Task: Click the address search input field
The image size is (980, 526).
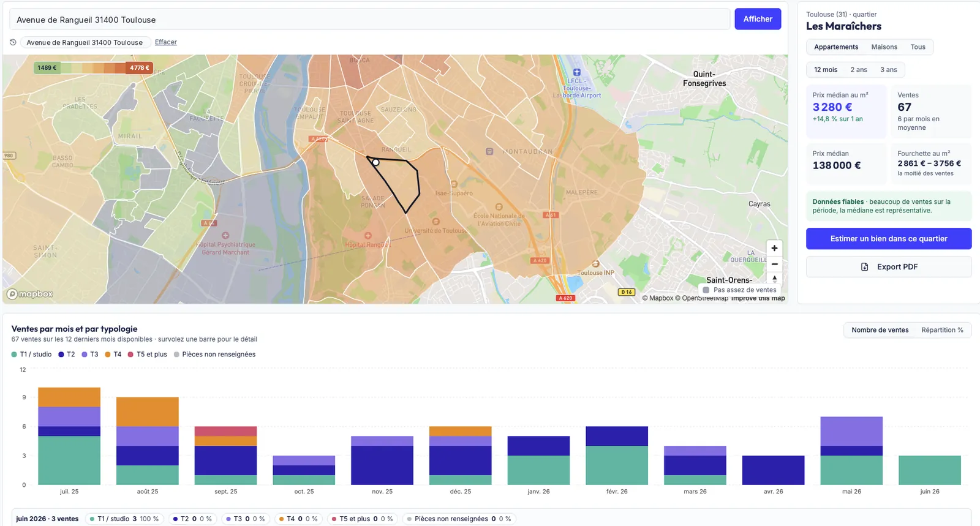Action: (369, 20)
